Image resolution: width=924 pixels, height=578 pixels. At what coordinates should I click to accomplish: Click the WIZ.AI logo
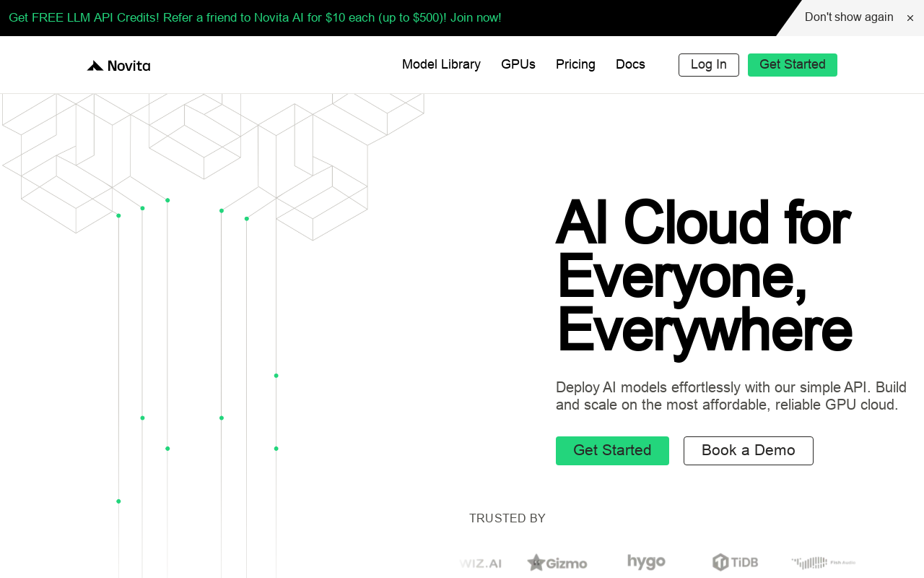tap(480, 563)
